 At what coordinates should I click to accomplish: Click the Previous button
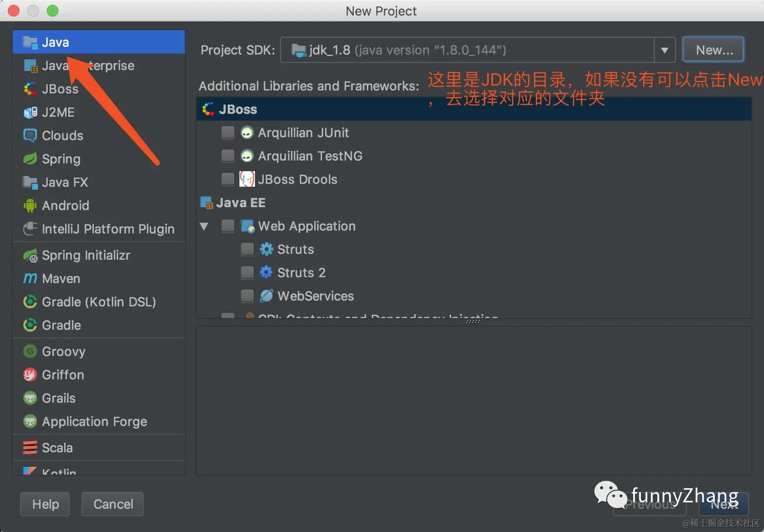tap(650, 504)
